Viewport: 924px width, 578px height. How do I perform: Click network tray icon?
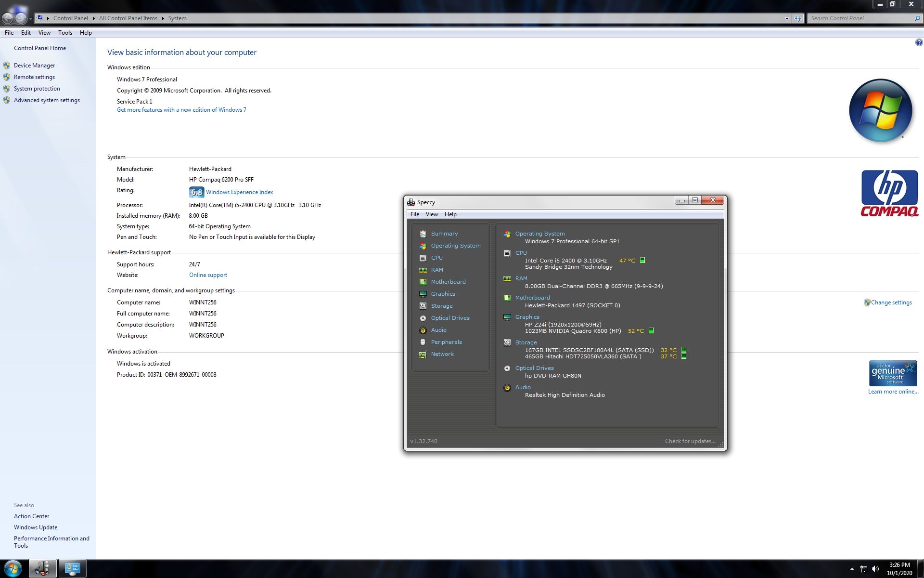[x=863, y=569]
